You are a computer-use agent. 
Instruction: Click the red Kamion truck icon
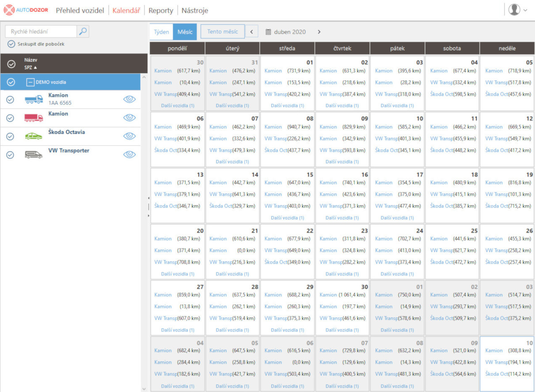[x=34, y=118]
